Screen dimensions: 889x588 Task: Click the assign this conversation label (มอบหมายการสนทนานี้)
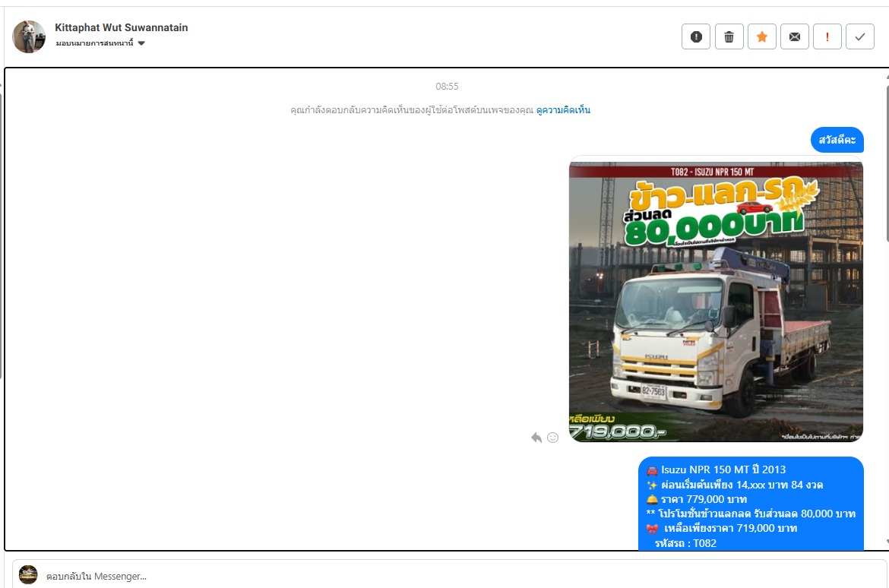(95, 43)
